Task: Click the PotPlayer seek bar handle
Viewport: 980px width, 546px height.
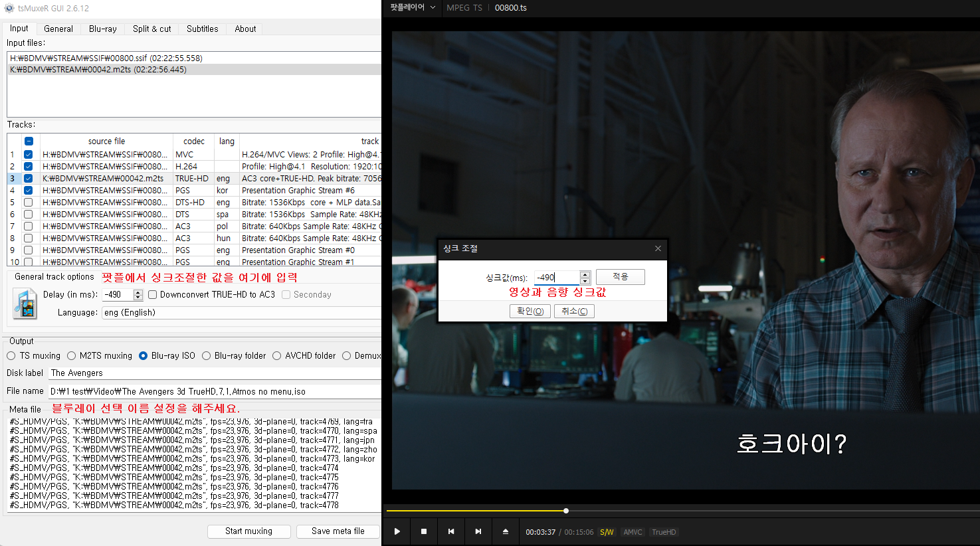Action: click(566, 511)
